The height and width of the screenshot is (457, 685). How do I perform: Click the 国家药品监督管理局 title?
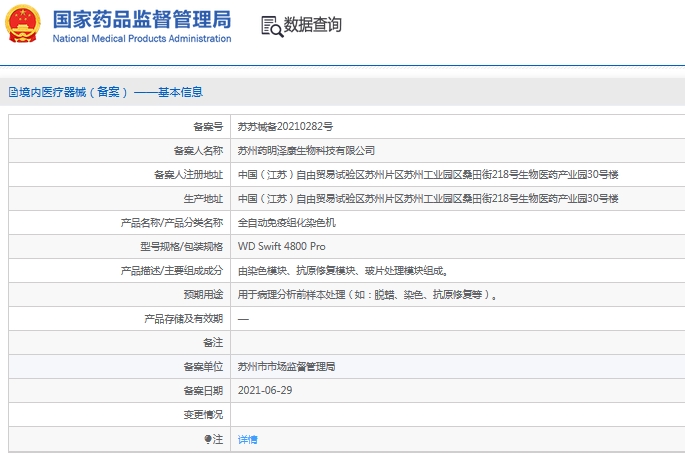[x=142, y=20]
